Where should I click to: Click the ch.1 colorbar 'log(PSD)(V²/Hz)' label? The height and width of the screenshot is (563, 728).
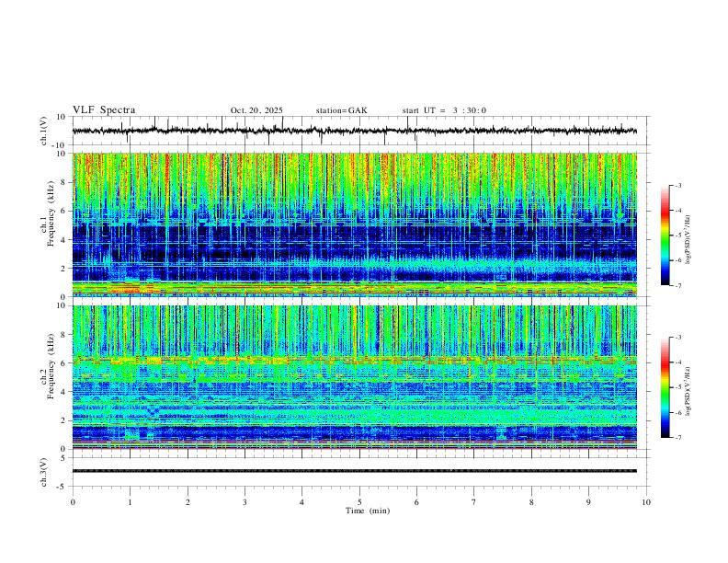pos(688,240)
